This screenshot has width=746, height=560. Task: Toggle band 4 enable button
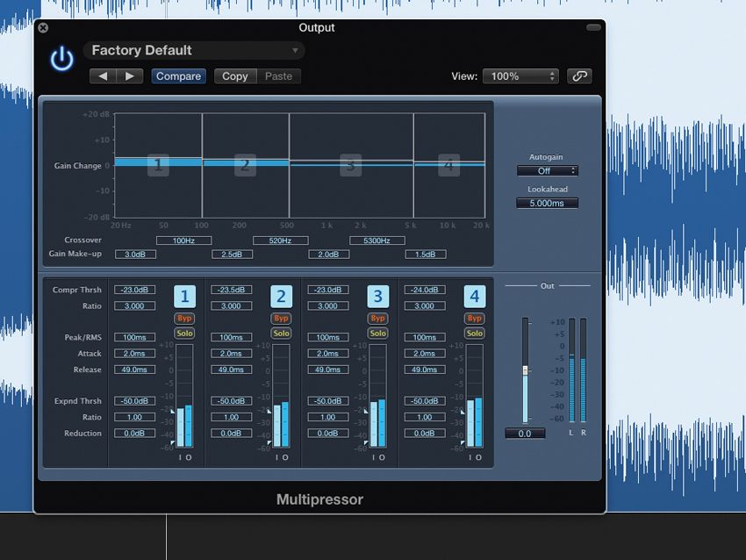(x=474, y=297)
